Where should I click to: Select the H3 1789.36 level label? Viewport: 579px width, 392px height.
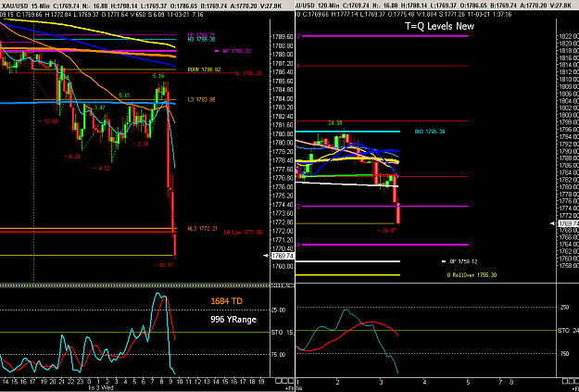(x=202, y=39)
